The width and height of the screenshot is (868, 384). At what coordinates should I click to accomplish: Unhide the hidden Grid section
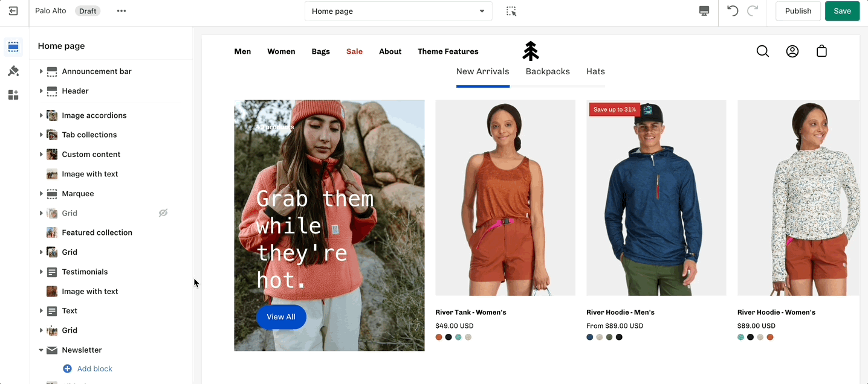(163, 213)
